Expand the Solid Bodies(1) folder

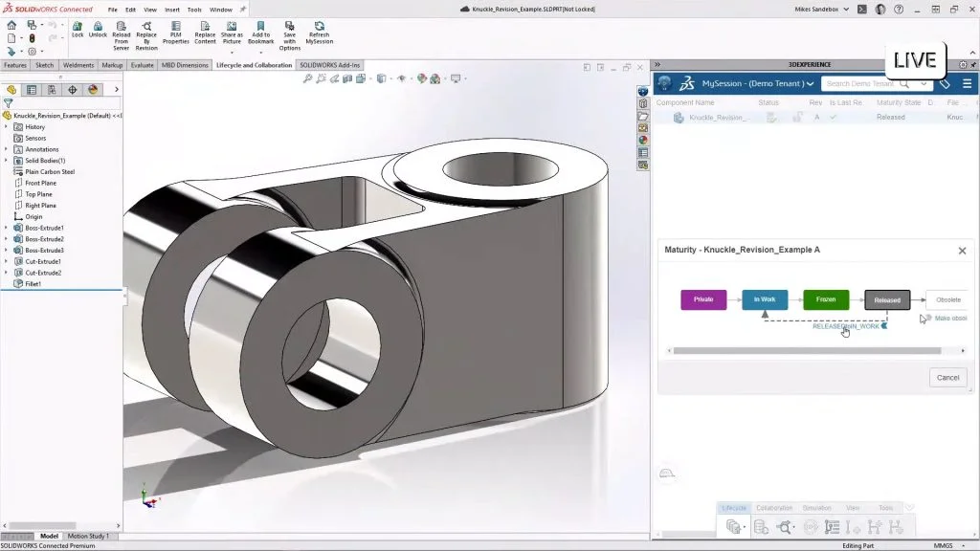[7, 161]
